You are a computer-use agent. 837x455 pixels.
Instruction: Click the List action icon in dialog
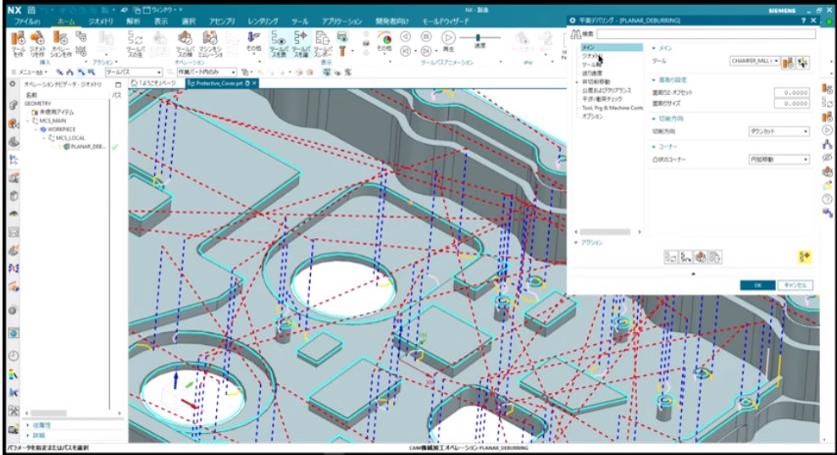715,257
